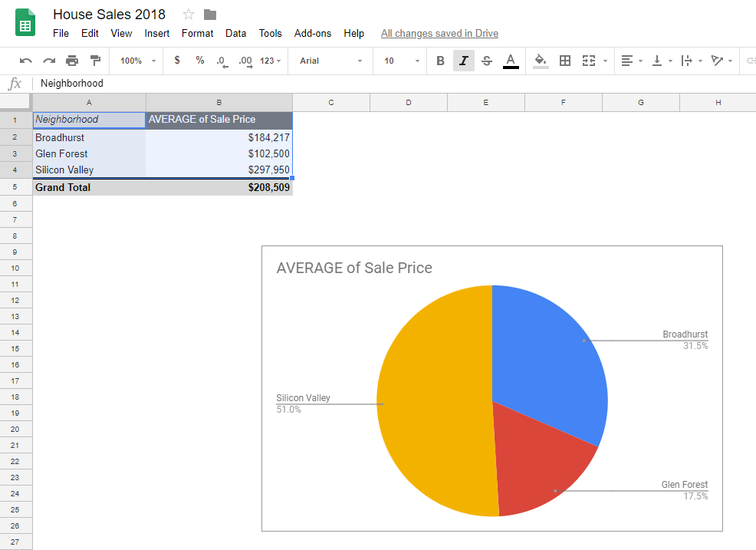Expand text rotation dropdown arrow
Screen dimensions: 756x550
tap(731, 61)
